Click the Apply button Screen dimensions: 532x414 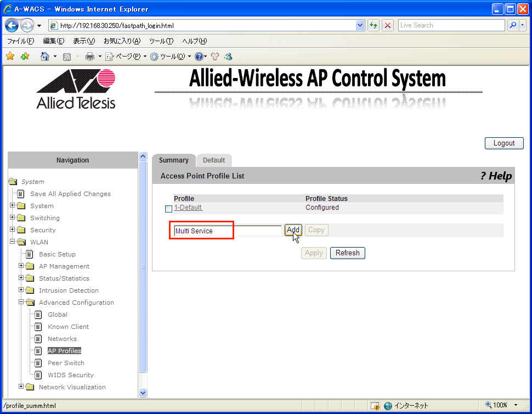314,253
